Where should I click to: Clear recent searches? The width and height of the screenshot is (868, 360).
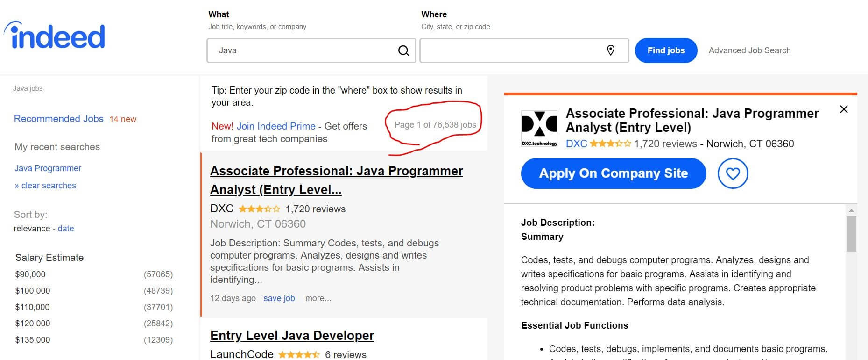click(49, 186)
